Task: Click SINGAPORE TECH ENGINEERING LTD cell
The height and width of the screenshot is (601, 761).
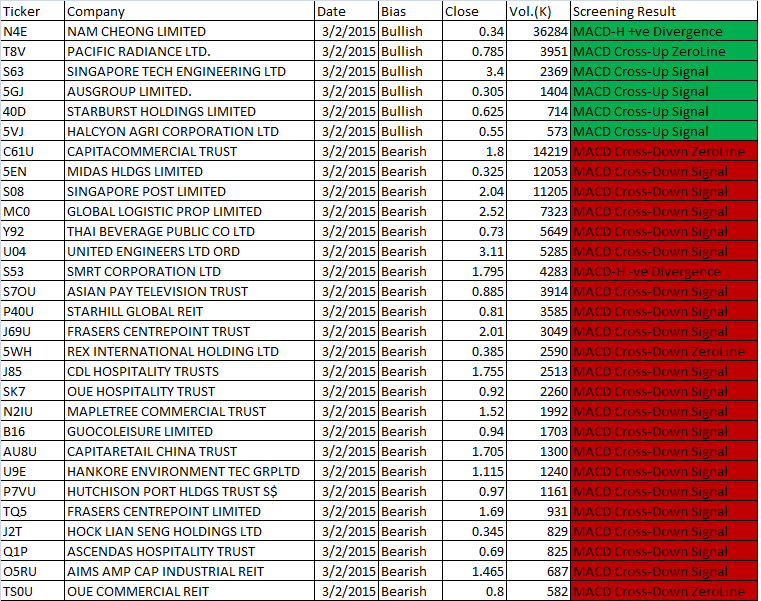Action: [189, 71]
